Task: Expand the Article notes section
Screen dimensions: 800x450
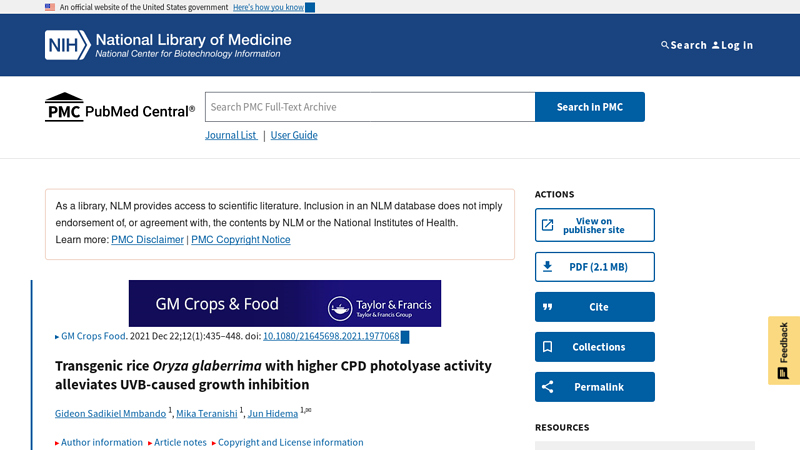Action: [178, 442]
